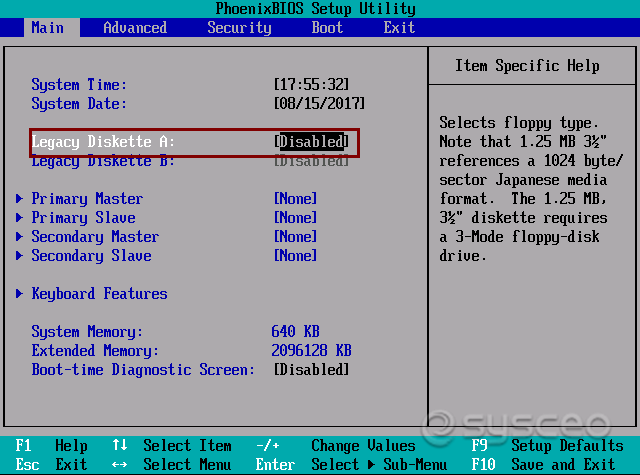640x475 pixels.
Task: Open the Secondary Master submenu label
Action: (x=95, y=237)
